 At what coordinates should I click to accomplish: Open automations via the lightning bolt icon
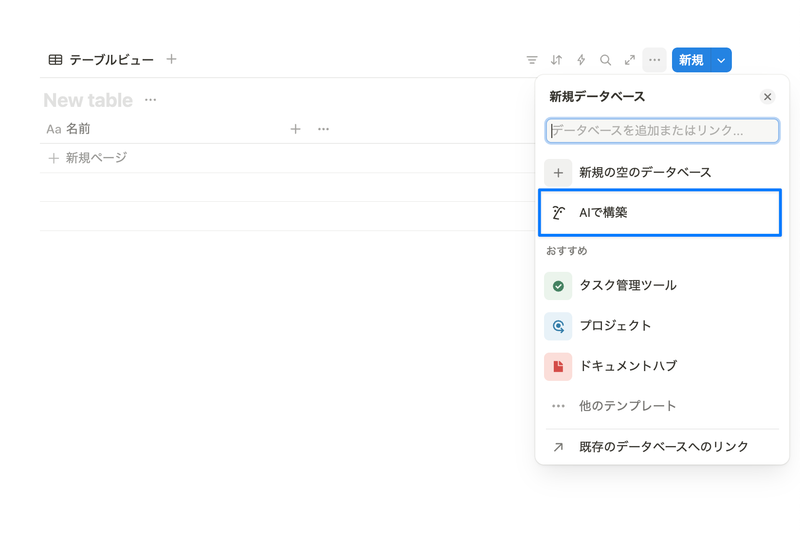pyautogui.click(x=581, y=60)
